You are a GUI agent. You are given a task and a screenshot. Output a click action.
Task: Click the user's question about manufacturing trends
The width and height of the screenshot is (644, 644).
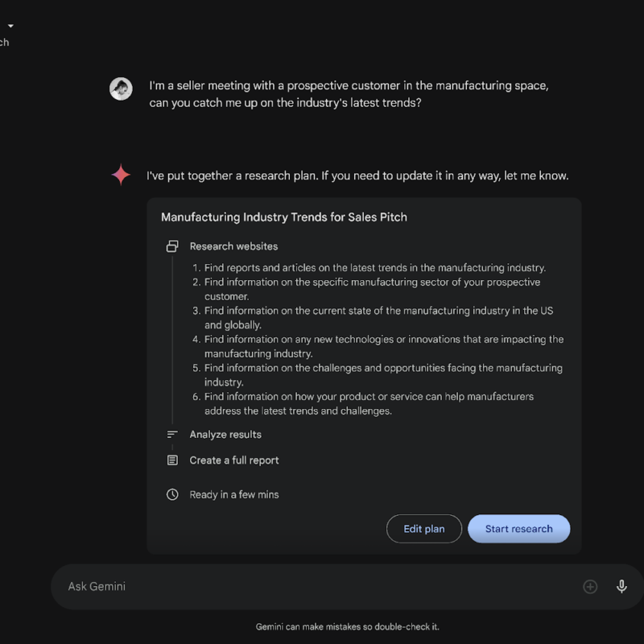tap(346, 93)
